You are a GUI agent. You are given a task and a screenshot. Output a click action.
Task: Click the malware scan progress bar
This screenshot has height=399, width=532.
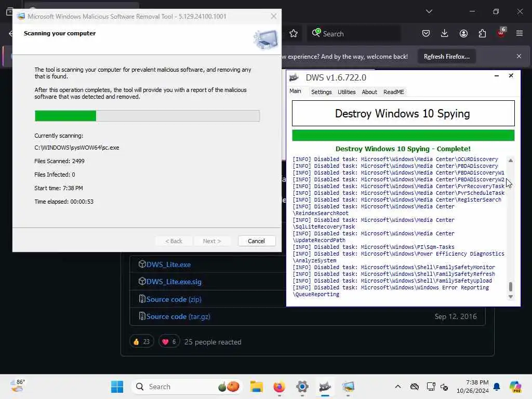147,116
